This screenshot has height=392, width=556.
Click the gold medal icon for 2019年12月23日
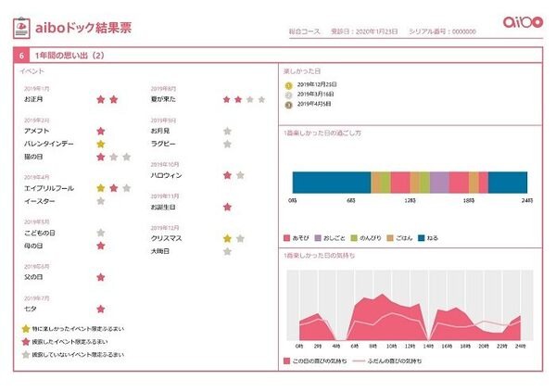click(287, 84)
